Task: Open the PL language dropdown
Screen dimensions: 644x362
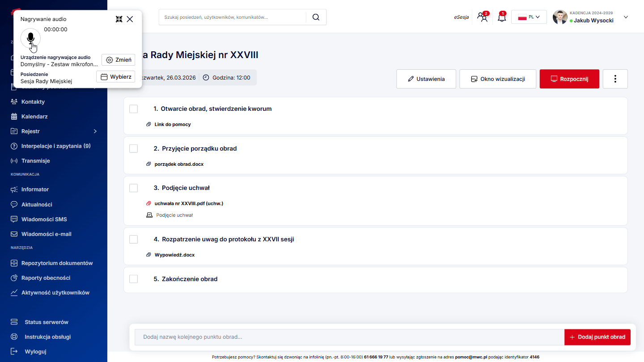Action: (529, 17)
